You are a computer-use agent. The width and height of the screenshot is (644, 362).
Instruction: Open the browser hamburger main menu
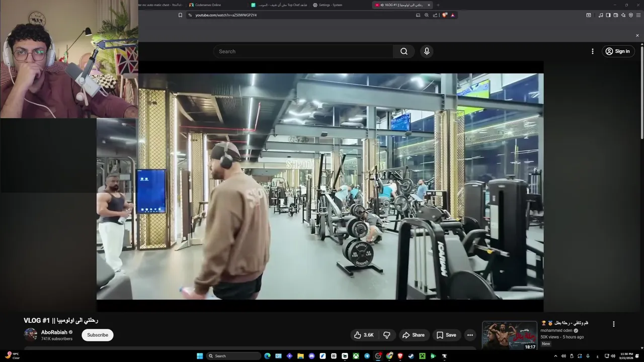point(638,15)
